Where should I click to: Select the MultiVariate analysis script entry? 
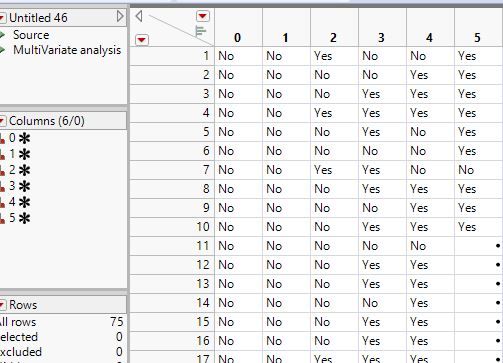click(x=67, y=50)
